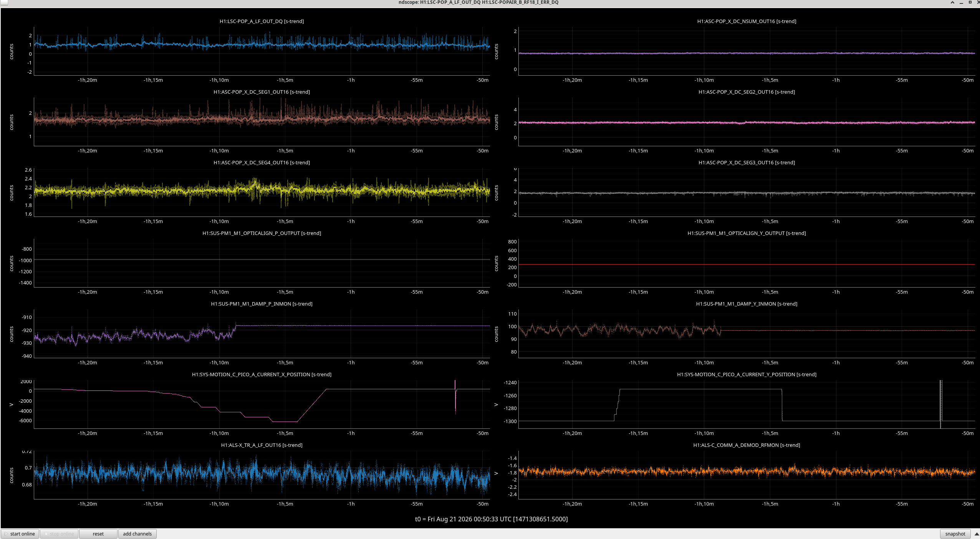Screen dimensions: 980x539
Task: Open the add channels dialog
Action: point(137,534)
